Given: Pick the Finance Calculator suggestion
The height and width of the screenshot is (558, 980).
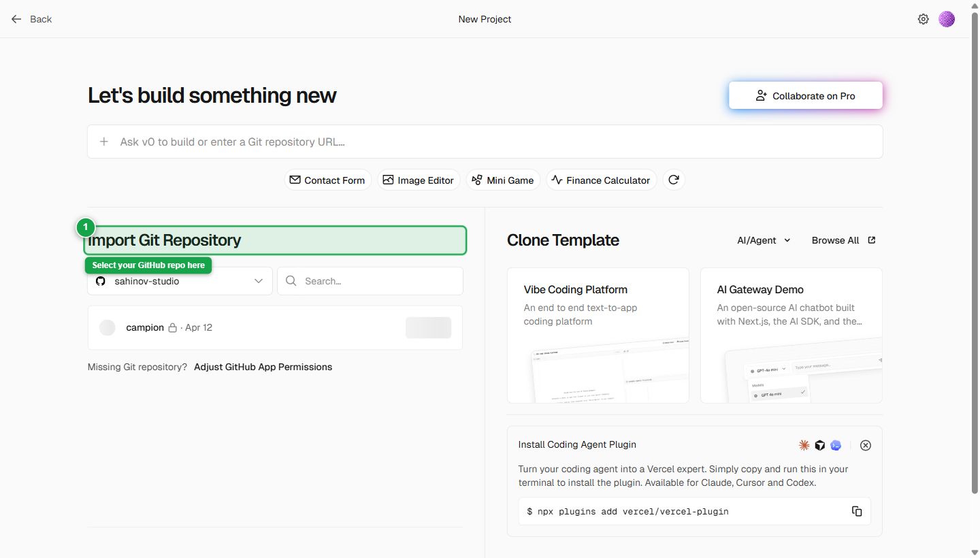Looking at the screenshot, I should (x=601, y=180).
